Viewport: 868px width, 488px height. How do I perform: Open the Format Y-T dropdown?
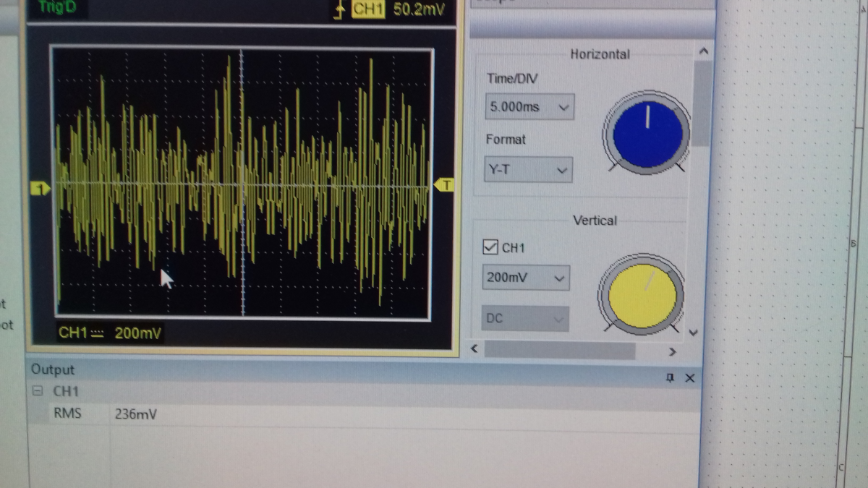coord(527,171)
